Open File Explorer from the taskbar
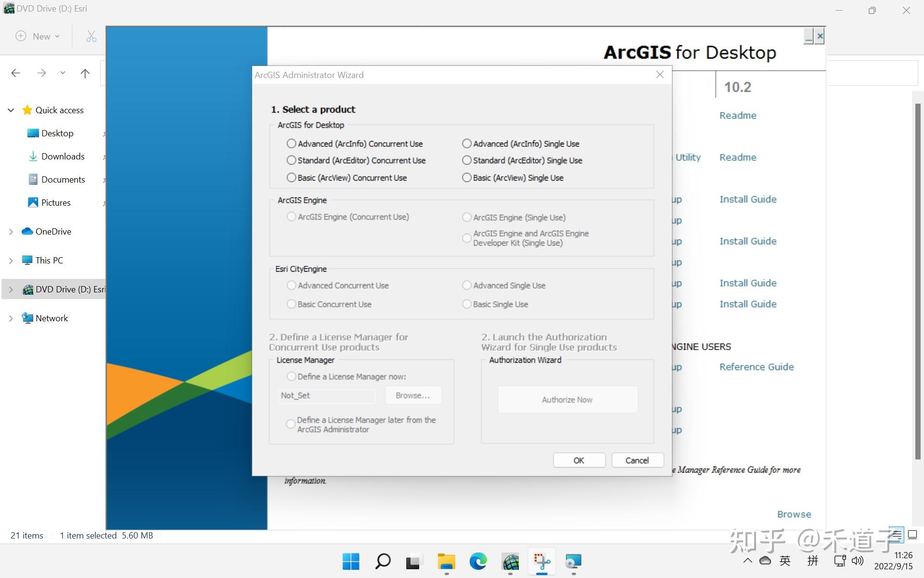Image resolution: width=924 pixels, height=578 pixels. tap(446, 561)
